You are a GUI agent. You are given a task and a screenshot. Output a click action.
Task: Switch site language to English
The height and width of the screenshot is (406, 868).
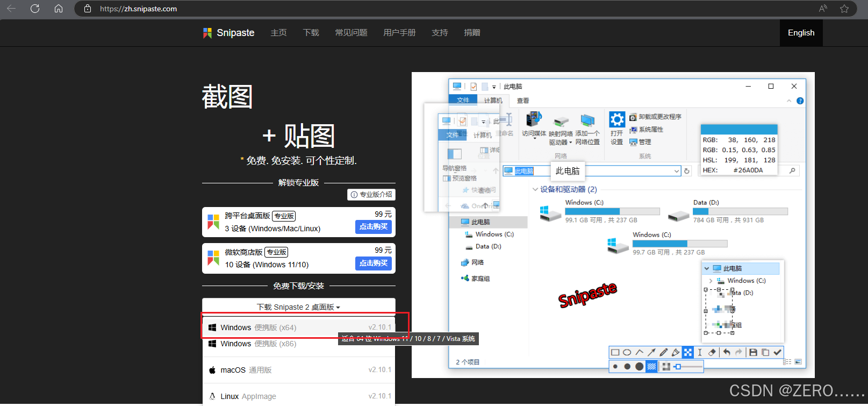(x=801, y=33)
